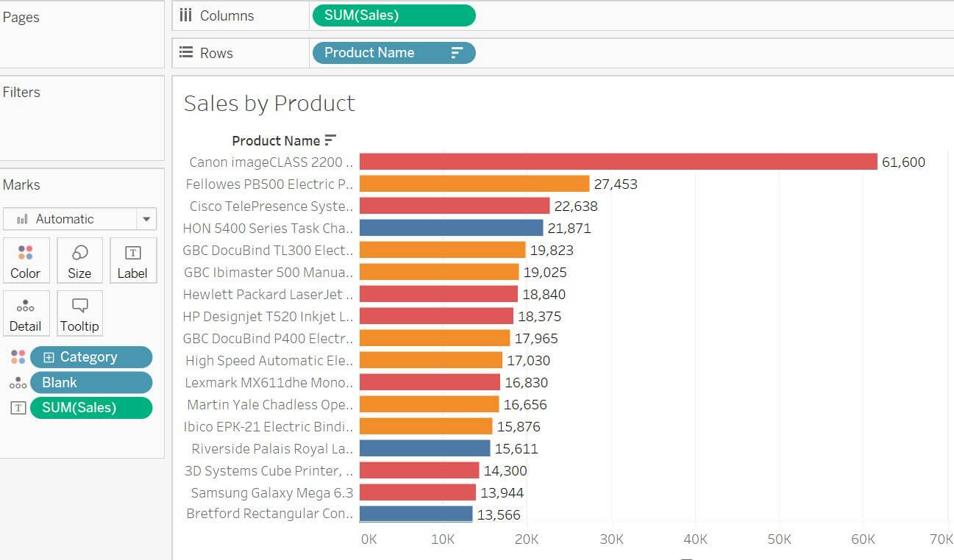
Task: Click the color icon next to Category pill
Action: (x=18, y=357)
